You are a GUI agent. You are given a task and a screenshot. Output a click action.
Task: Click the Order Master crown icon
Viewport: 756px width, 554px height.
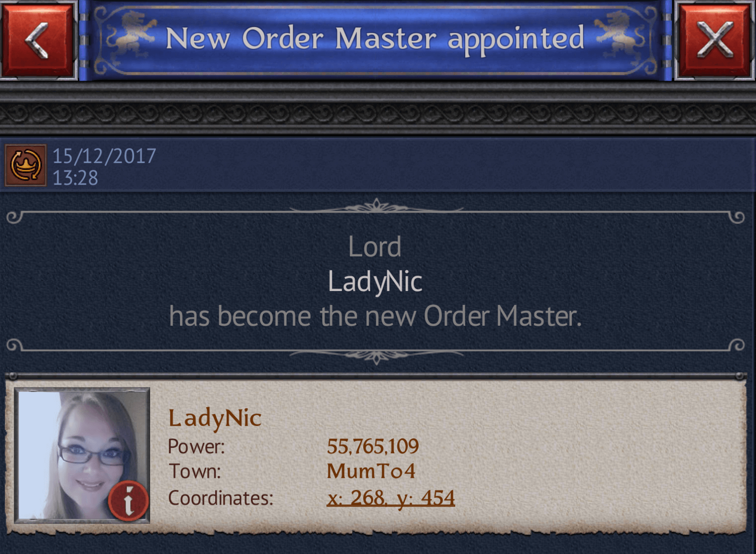[26, 165]
